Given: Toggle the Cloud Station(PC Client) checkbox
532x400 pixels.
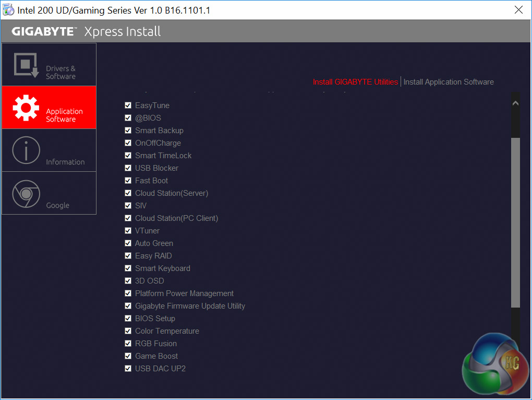Looking at the screenshot, I should (128, 218).
